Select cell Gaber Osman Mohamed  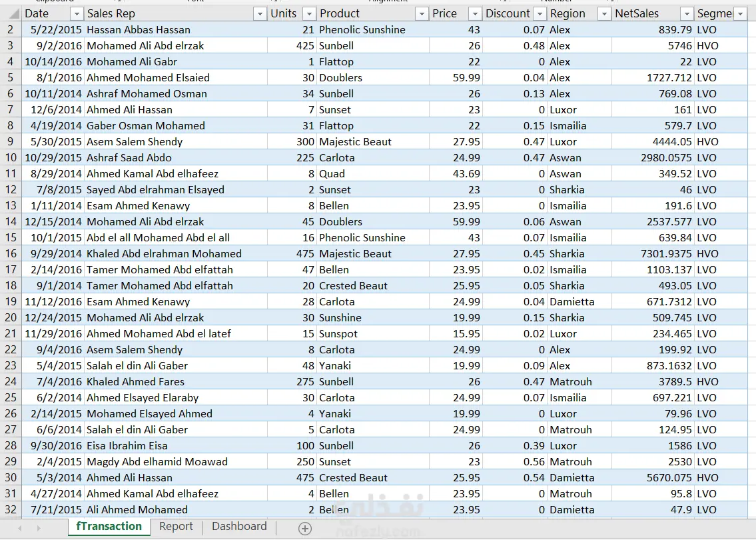click(176, 125)
